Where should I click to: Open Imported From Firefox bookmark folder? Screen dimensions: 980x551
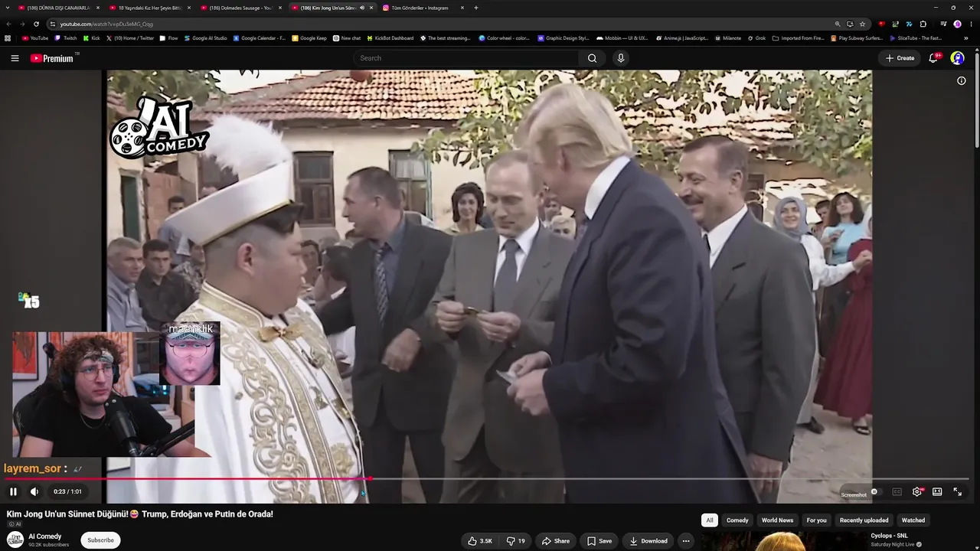(799, 38)
